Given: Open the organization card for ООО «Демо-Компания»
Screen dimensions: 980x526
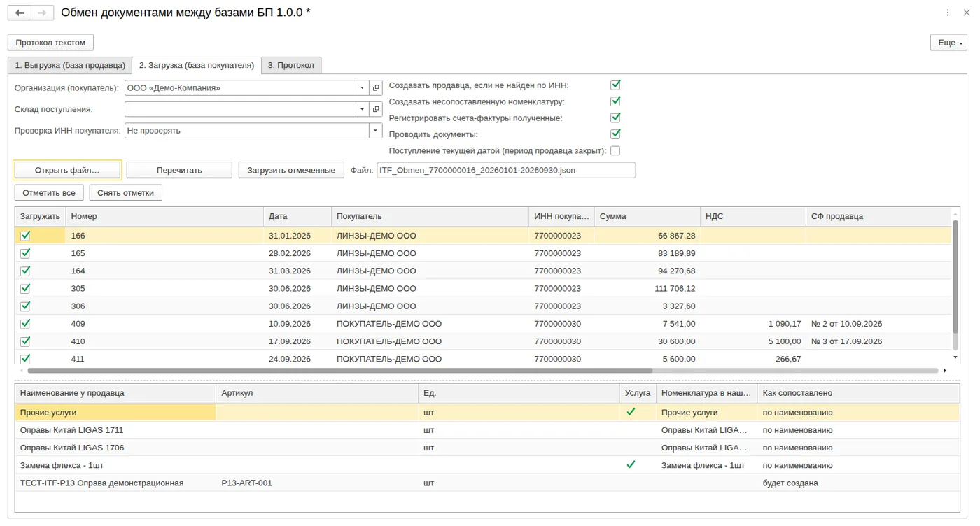Looking at the screenshot, I should pyautogui.click(x=376, y=88).
